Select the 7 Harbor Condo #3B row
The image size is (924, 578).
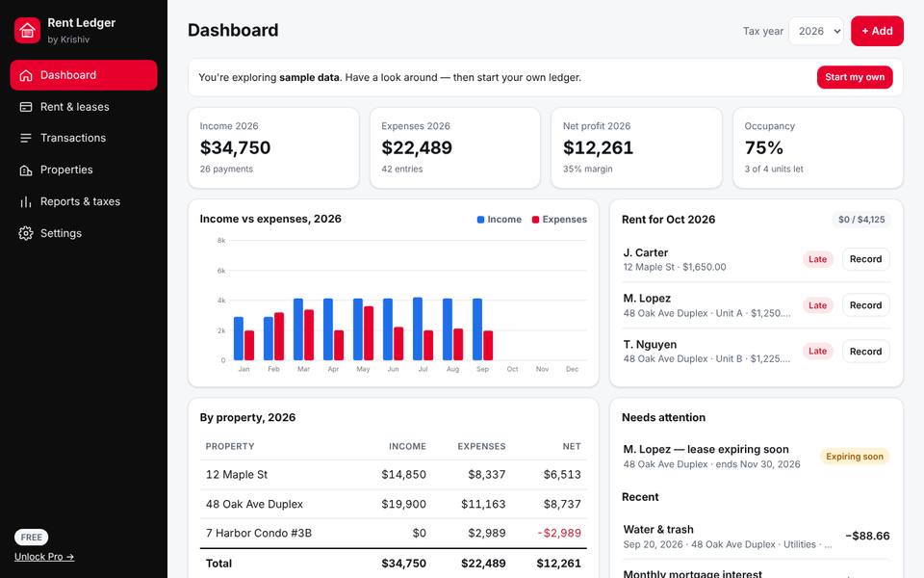click(393, 533)
